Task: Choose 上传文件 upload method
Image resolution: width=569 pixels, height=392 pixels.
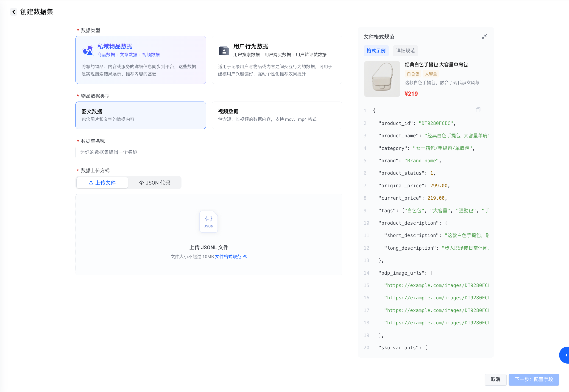Action: (102, 183)
